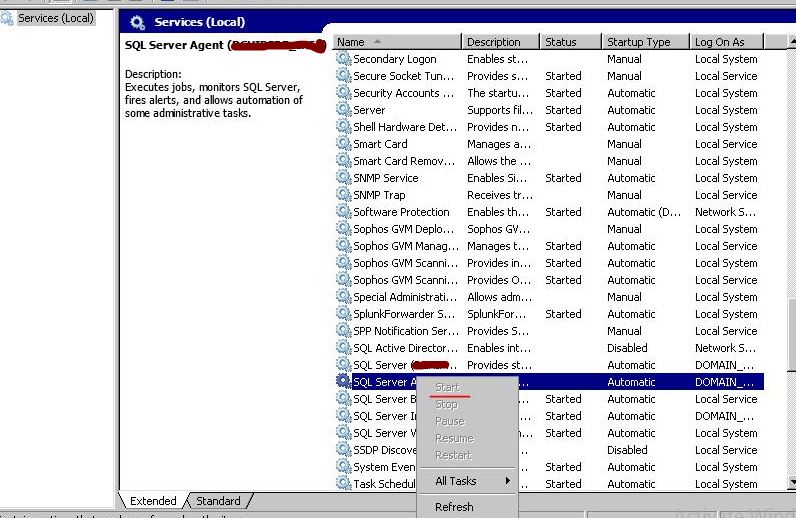The height and width of the screenshot is (518, 796).
Task: Choose Pause from the context menu
Action: (x=450, y=421)
